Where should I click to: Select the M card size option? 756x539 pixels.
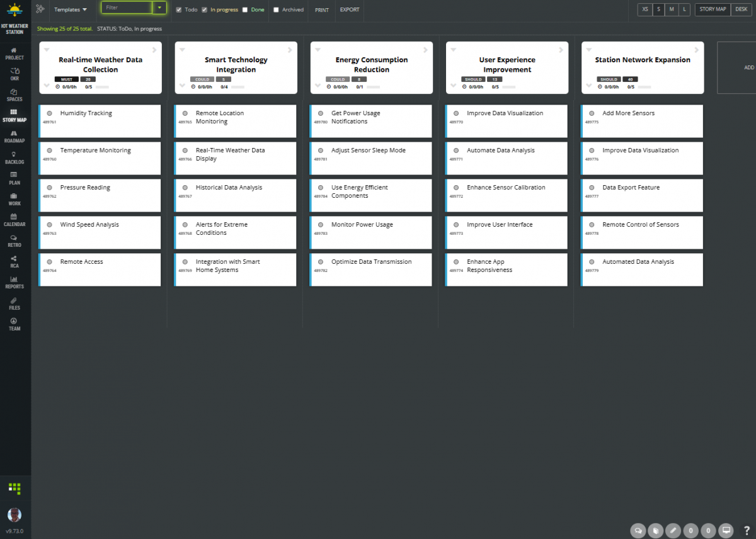coord(672,9)
